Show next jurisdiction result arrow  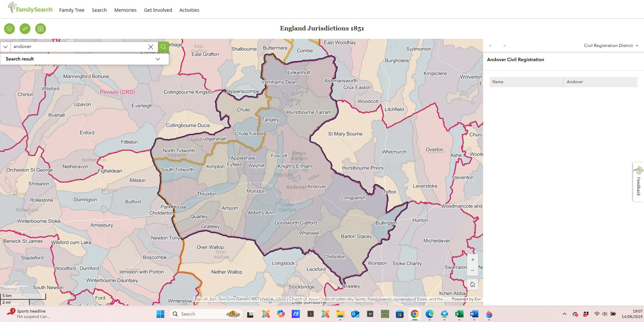(x=504, y=46)
